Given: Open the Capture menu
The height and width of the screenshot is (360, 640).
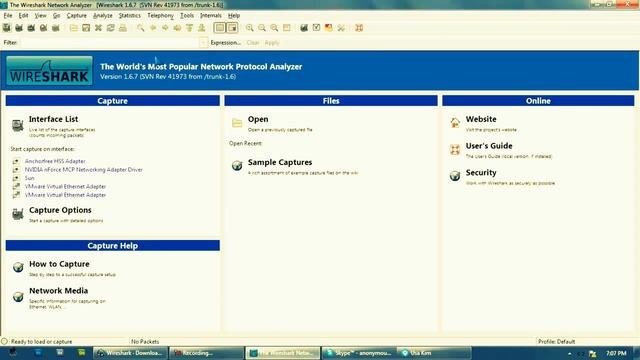Looking at the screenshot, I should [77, 16].
